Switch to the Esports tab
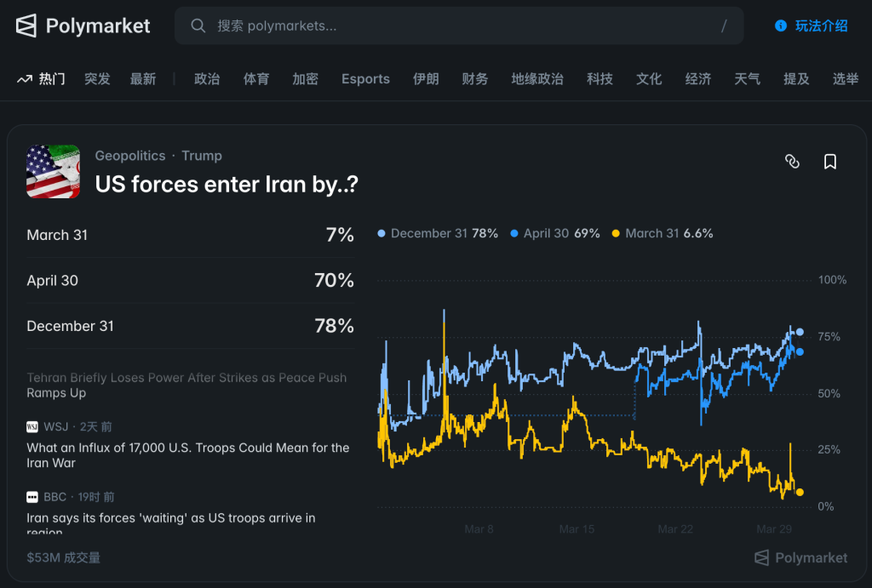Viewport: 872px width, 588px height. pyautogui.click(x=365, y=79)
